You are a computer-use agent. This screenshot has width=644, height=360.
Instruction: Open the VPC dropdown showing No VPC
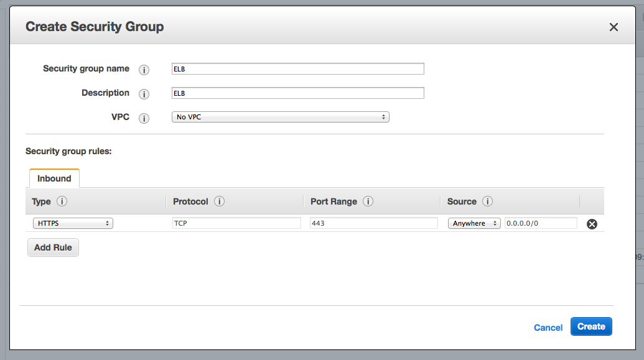280,117
